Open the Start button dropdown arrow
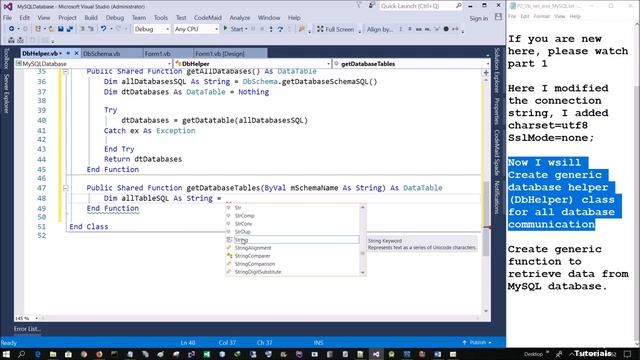 pyautogui.click(x=246, y=29)
